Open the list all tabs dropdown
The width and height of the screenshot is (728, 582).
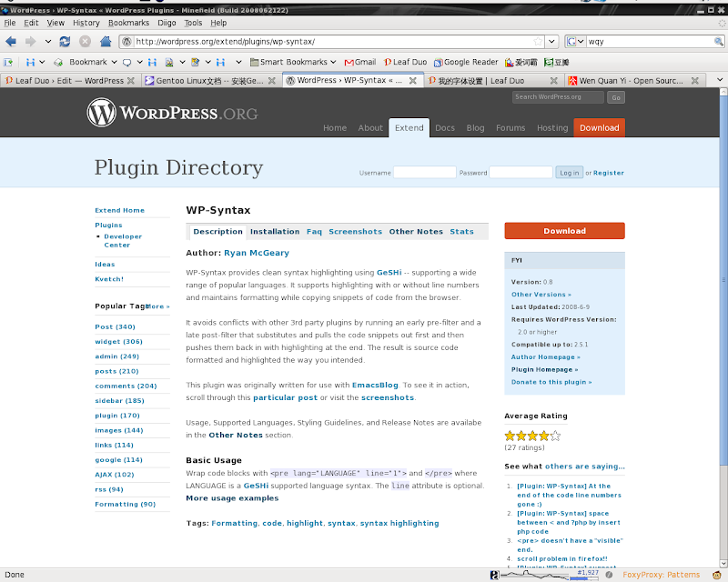(720, 80)
